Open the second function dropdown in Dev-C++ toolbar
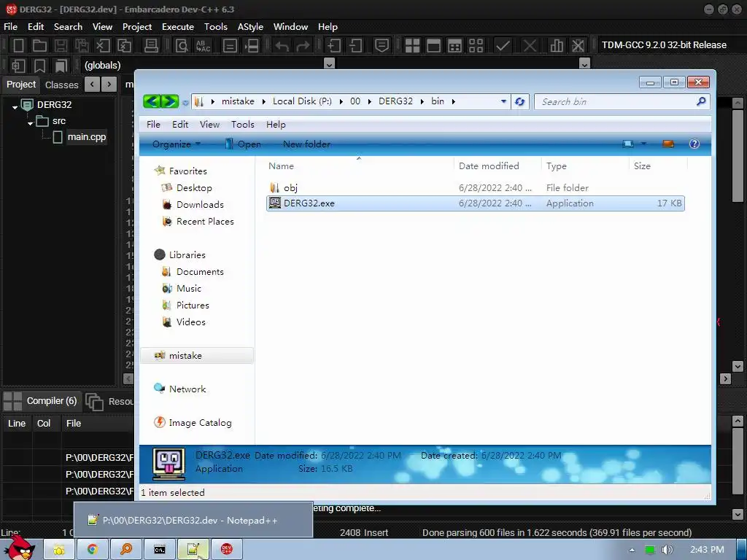This screenshot has width=747, height=560. [x=584, y=63]
